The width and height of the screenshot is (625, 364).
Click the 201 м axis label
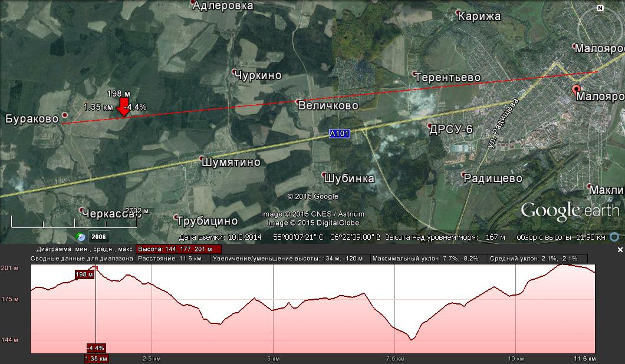9,268
